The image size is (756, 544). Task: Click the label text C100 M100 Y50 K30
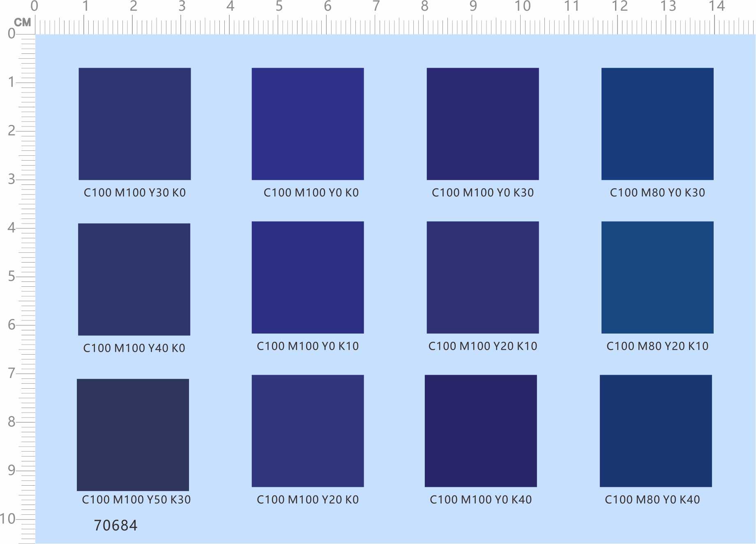tap(136, 500)
